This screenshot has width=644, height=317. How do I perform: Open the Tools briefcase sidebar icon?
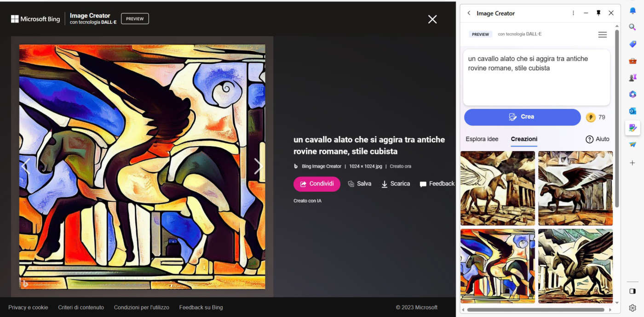click(x=632, y=61)
